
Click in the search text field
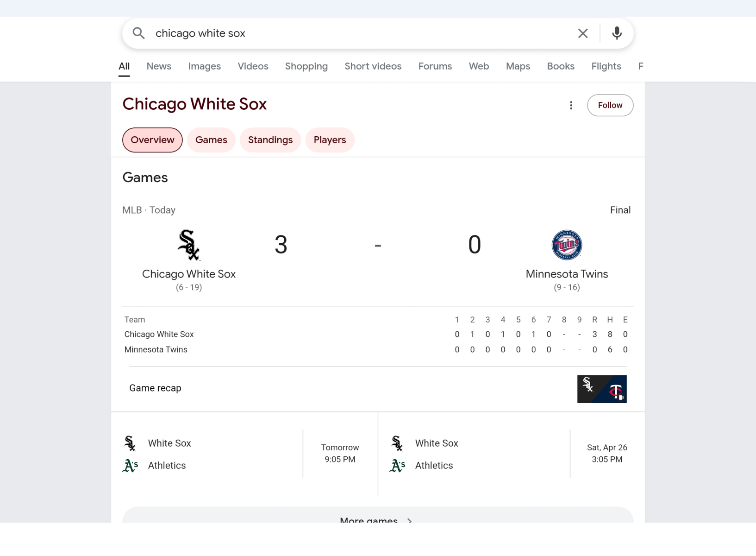[x=361, y=33]
